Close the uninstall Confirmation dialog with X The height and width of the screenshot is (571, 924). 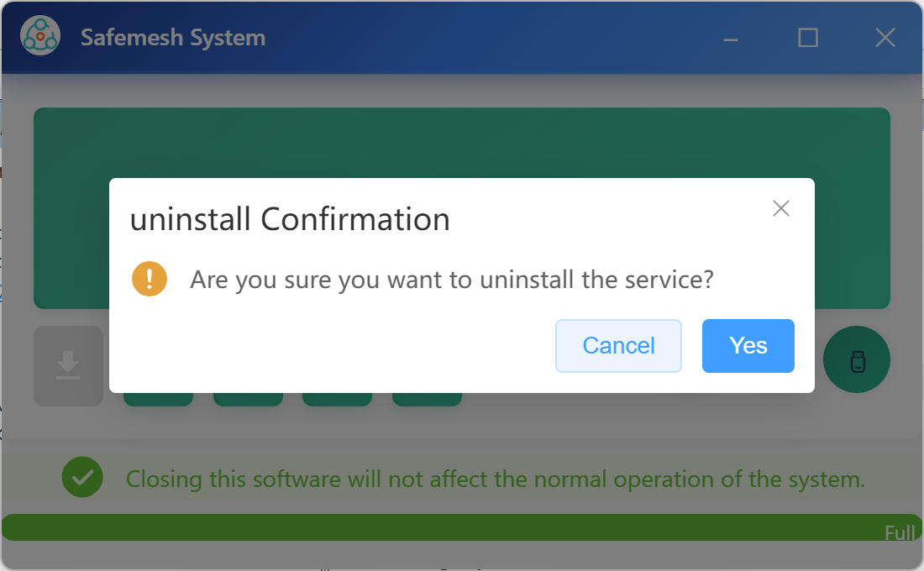click(781, 208)
